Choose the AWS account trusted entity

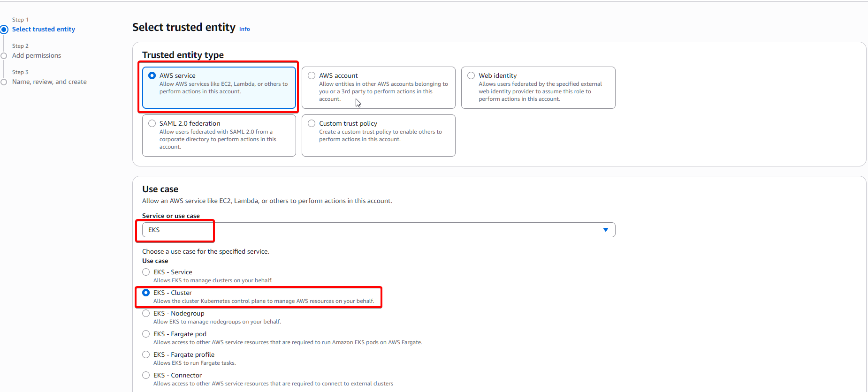[x=312, y=75]
